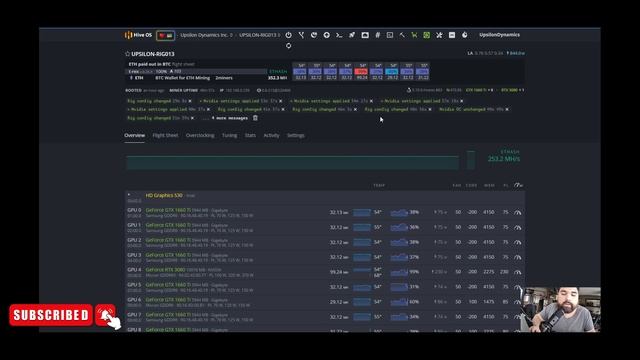The height and width of the screenshot is (360, 640).
Task: Dismiss the 'Nvidia OC unchanged' message
Action: pos(507,109)
